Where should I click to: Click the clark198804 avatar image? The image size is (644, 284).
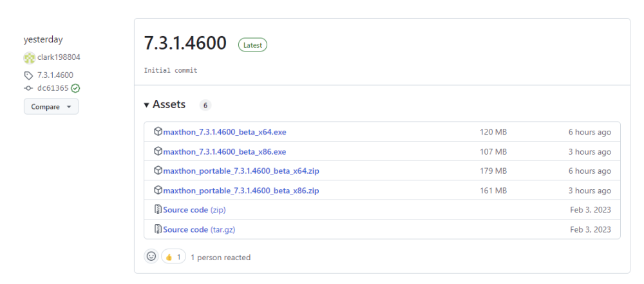(30, 58)
